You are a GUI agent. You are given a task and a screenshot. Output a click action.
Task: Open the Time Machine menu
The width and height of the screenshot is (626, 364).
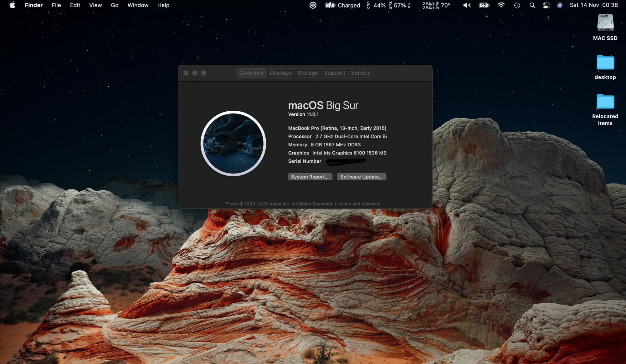pos(517,5)
